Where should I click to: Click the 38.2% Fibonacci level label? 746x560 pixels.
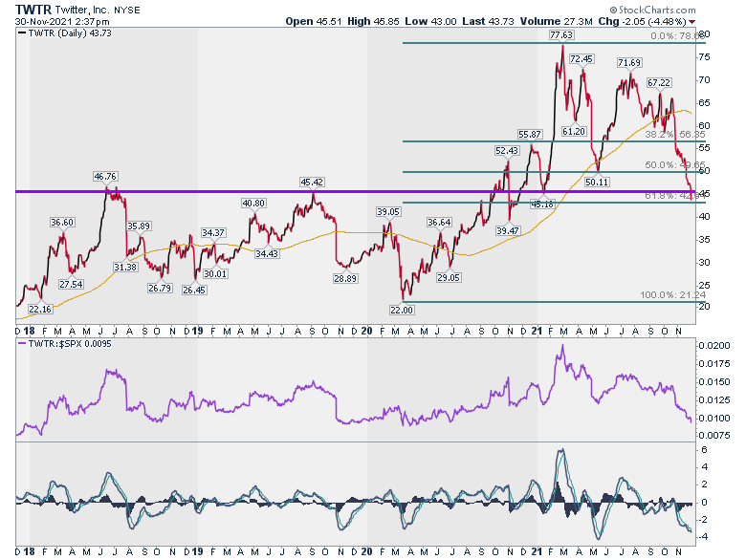pyautogui.click(x=675, y=135)
